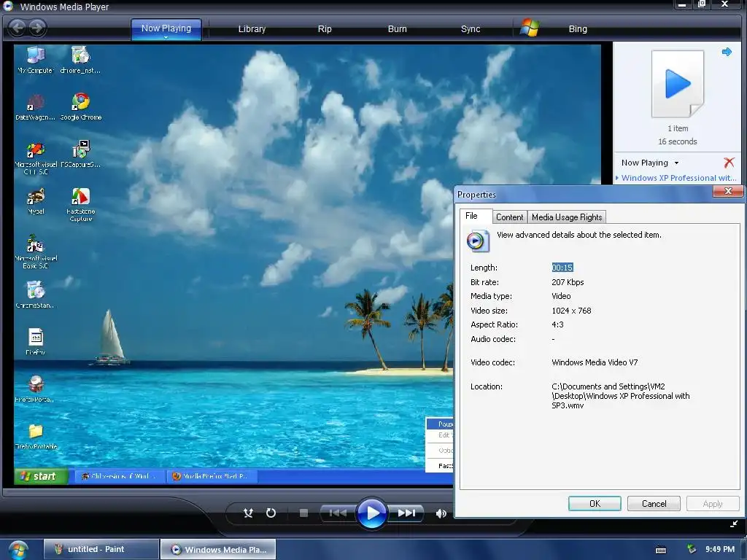The width and height of the screenshot is (747, 560).
Task: Toggle repeat mode
Action: [x=271, y=513]
